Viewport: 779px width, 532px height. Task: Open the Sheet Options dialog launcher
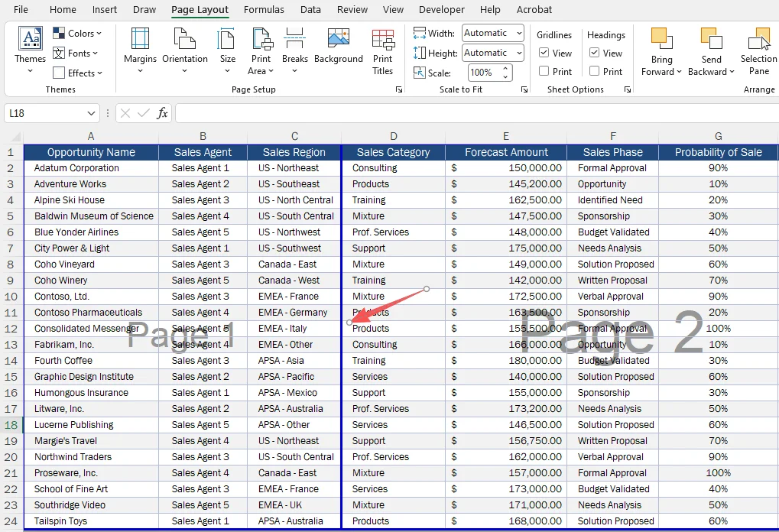(628, 89)
